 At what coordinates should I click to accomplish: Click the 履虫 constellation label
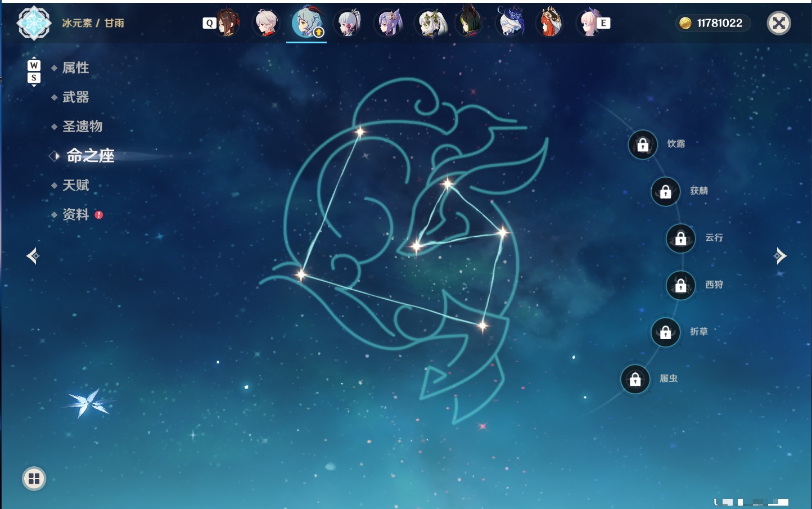point(669,379)
